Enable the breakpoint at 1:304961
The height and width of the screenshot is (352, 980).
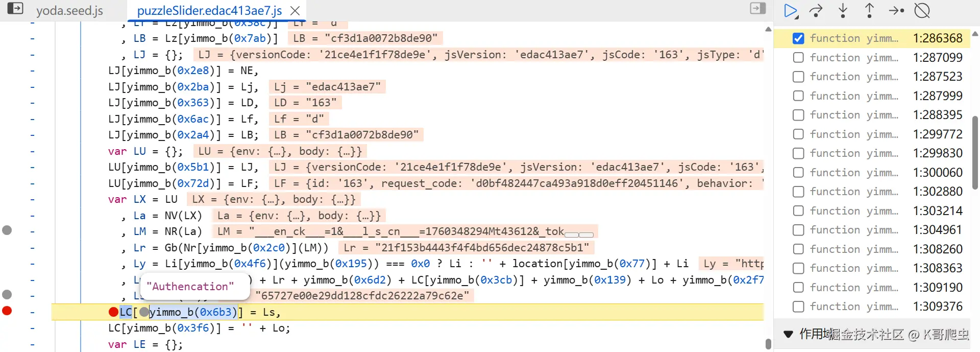pyautogui.click(x=798, y=230)
